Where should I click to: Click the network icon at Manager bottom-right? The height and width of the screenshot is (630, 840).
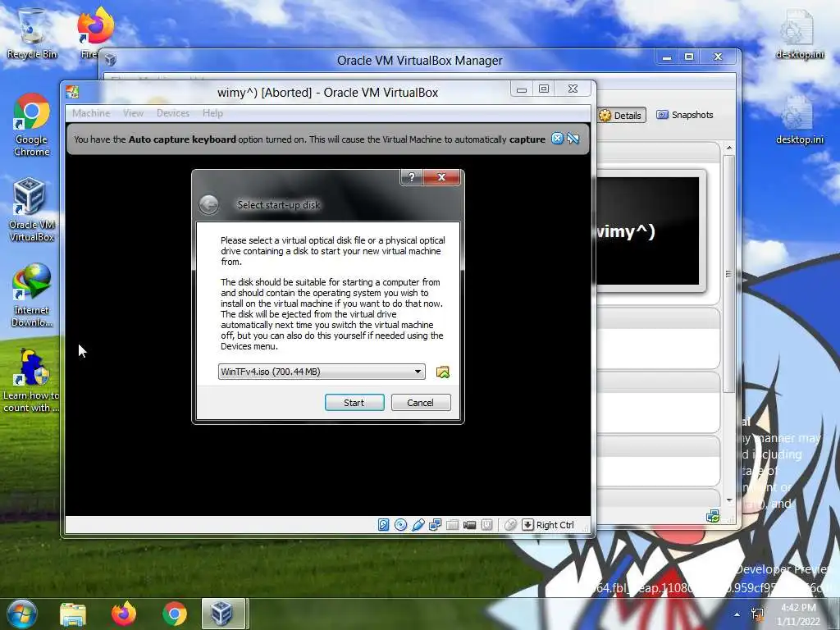[x=713, y=517]
